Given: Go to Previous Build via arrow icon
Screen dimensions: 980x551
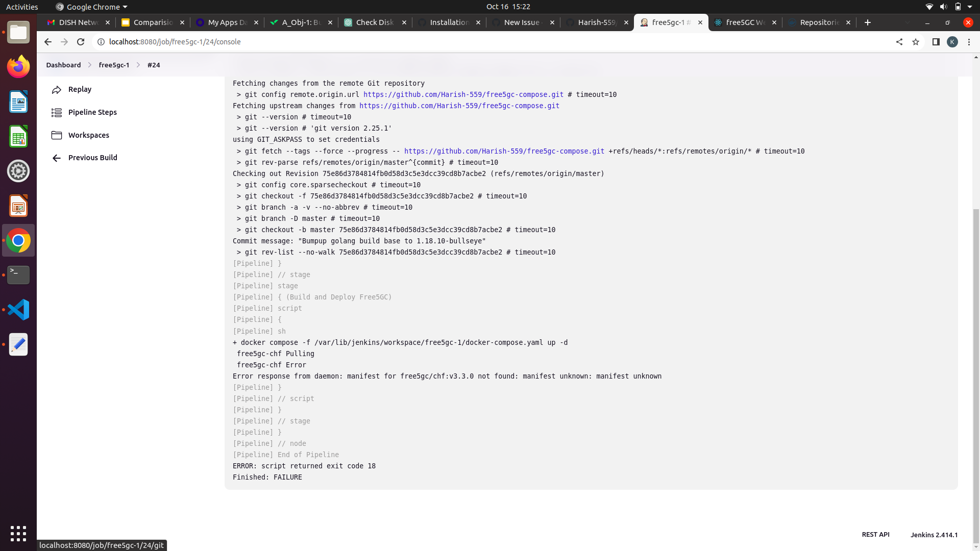Looking at the screenshot, I should click(x=56, y=158).
